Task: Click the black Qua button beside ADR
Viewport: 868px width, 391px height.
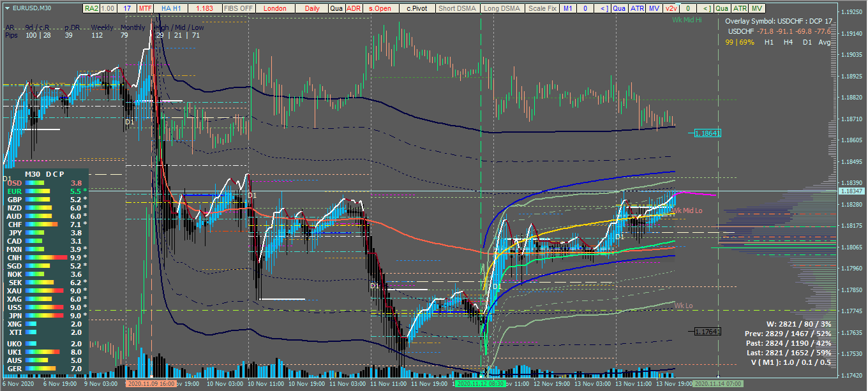Action: tap(336, 8)
